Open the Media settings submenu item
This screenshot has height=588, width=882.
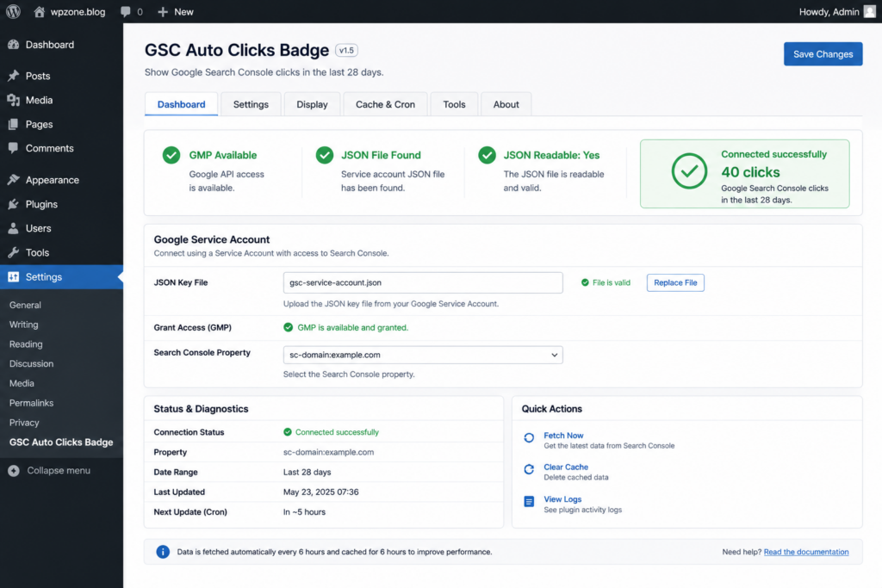point(22,383)
